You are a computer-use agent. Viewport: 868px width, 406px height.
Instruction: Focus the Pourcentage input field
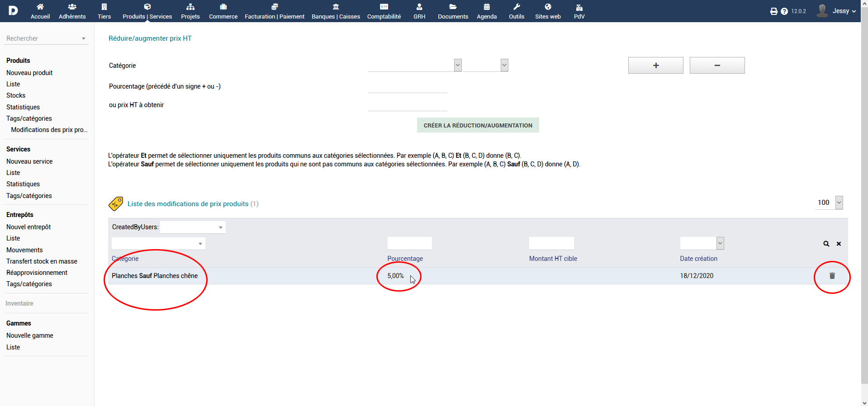pos(407,87)
